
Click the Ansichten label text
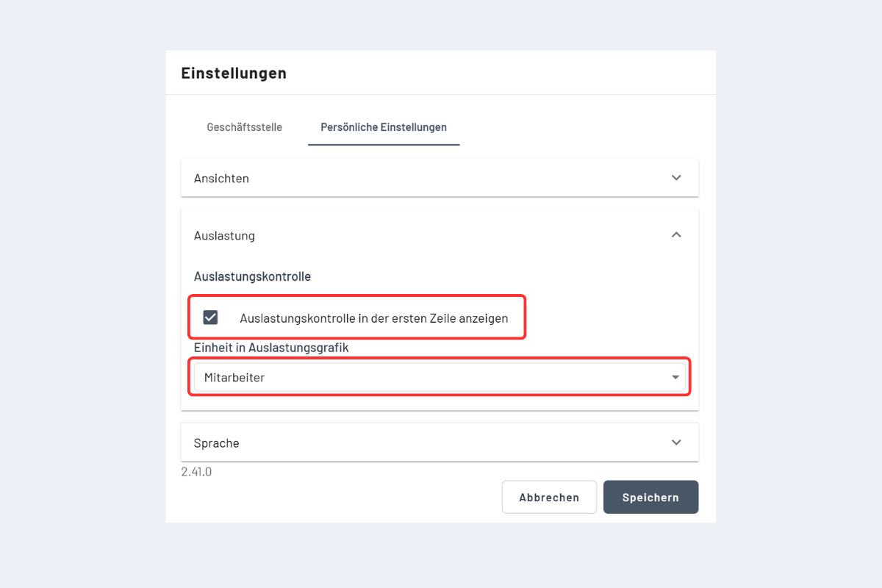click(221, 179)
